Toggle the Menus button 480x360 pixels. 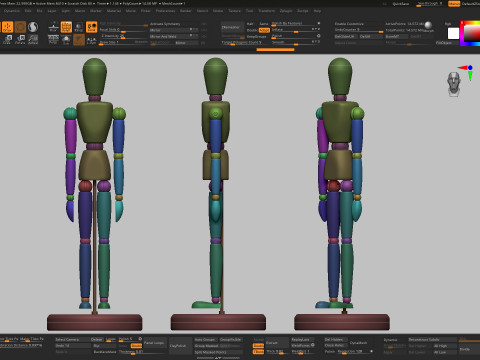[x=454, y=4]
